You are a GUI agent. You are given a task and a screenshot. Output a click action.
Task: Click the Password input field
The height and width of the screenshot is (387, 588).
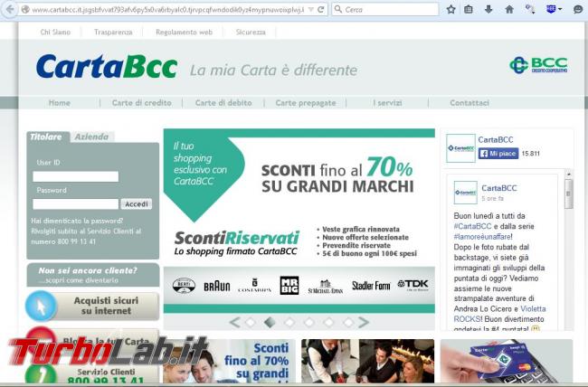[x=75, y=204]
